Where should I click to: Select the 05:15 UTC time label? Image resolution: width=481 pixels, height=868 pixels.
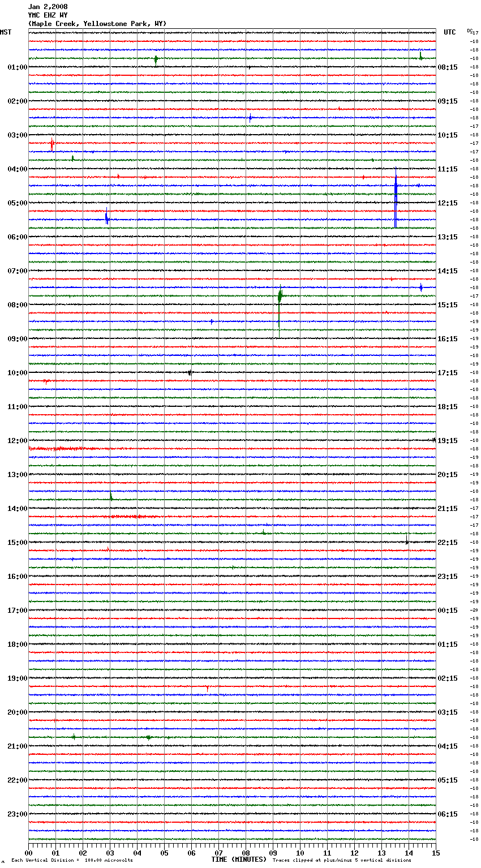[x=448, y=780]
